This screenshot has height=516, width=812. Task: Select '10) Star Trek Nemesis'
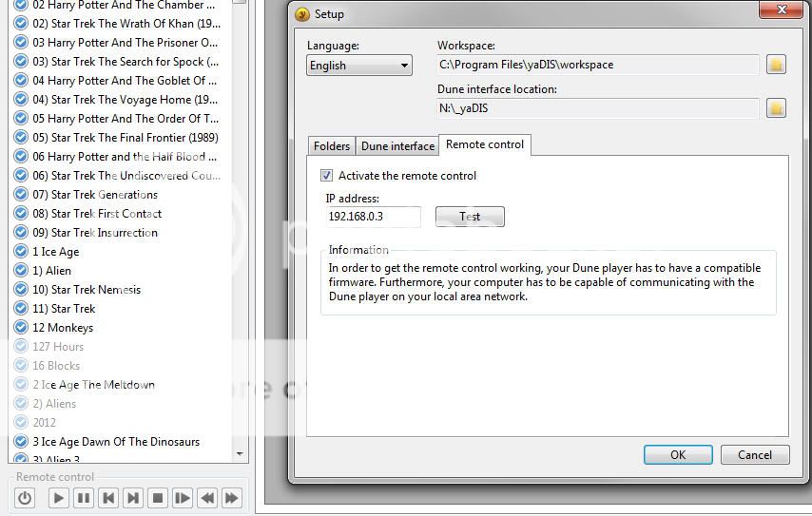pos(87,290)
